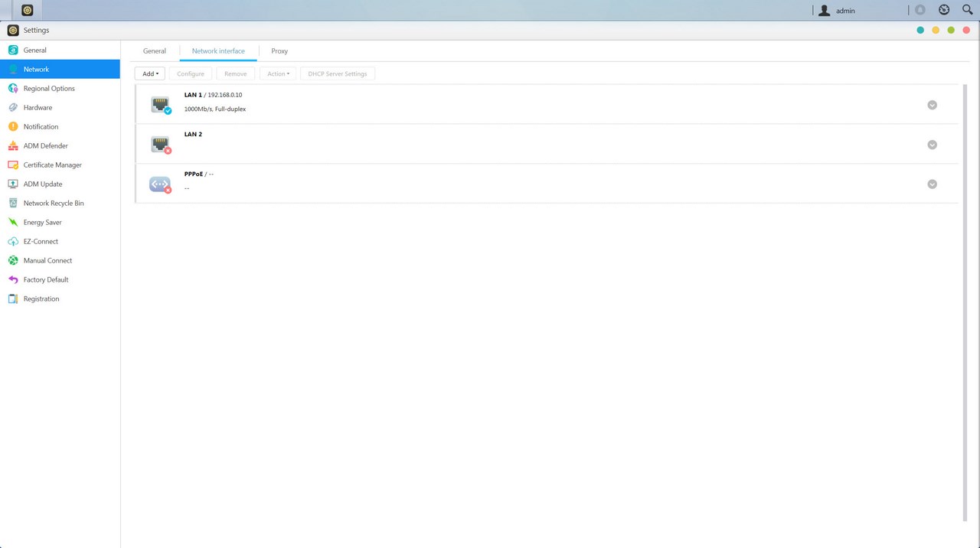Open Regional Options globe icon
980x548 pixels.
13,89
